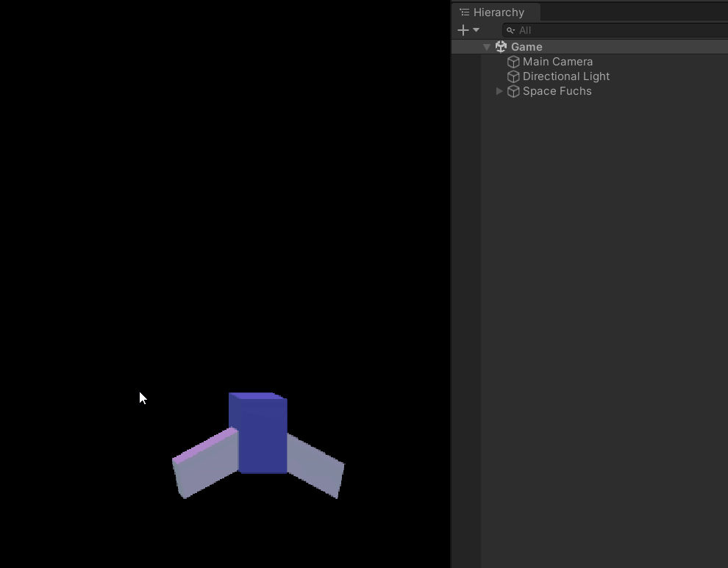Select Main Camera in the Hierarchy
Screen dimensions: 728x568
coord(557,62)
